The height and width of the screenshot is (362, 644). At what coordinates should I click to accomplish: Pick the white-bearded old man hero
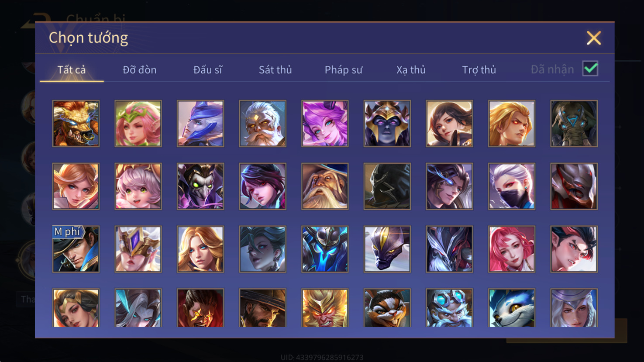[x=262, y=124]
